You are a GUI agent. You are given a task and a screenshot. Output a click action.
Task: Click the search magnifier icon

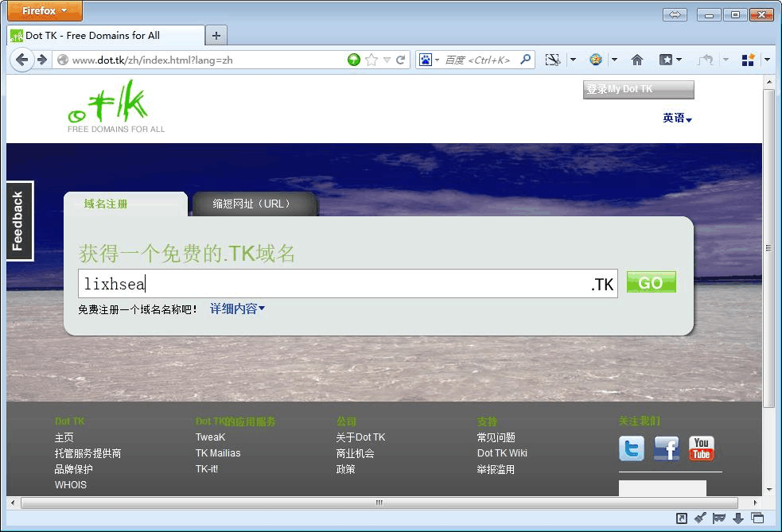click(525, 60)
